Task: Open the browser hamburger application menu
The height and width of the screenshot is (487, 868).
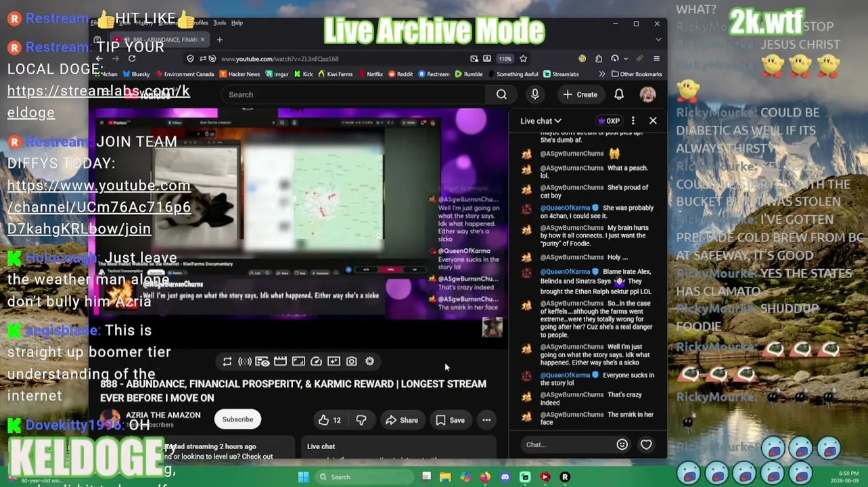Action: click(x=656, y=59)
